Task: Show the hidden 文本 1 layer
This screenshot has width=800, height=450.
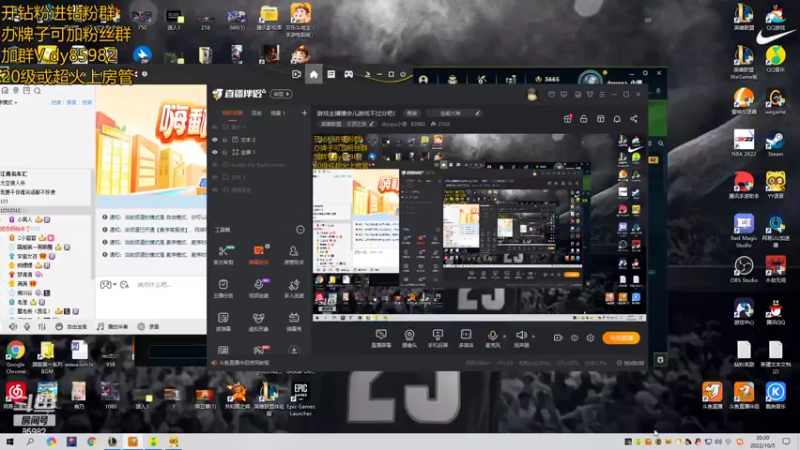Action: 215,177
